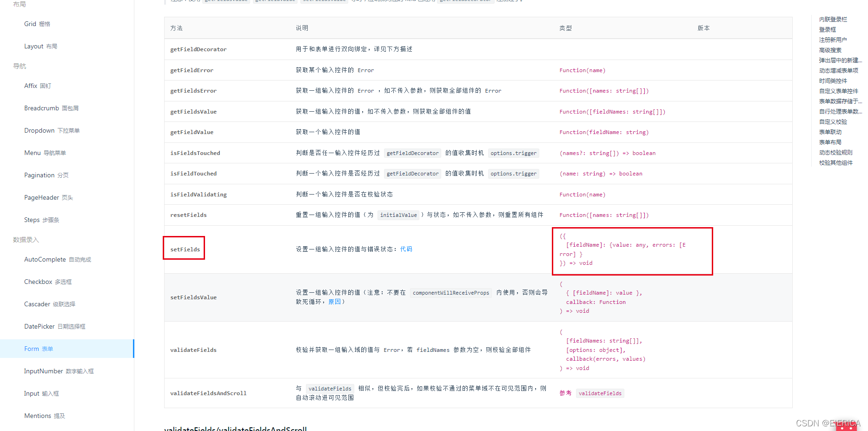This screenshot has width=868, height=431.
Task: Click getFieldValue method name
Action: 192,132
